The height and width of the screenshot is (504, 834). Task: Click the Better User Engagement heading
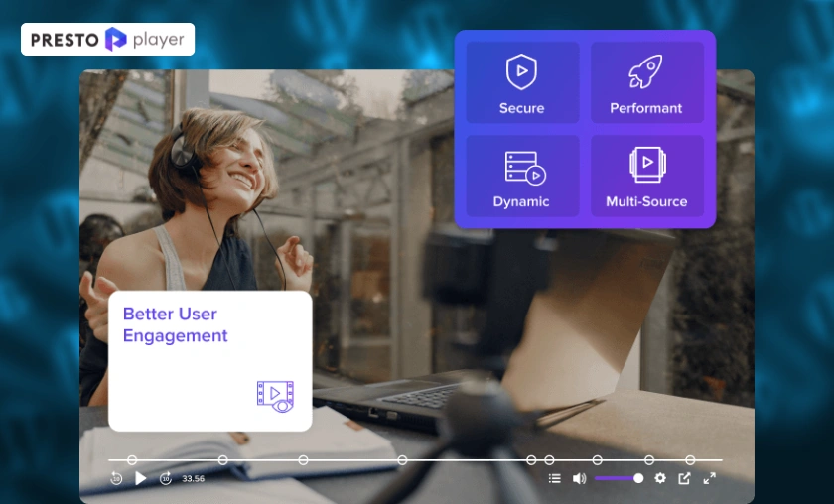coord(176,324)
